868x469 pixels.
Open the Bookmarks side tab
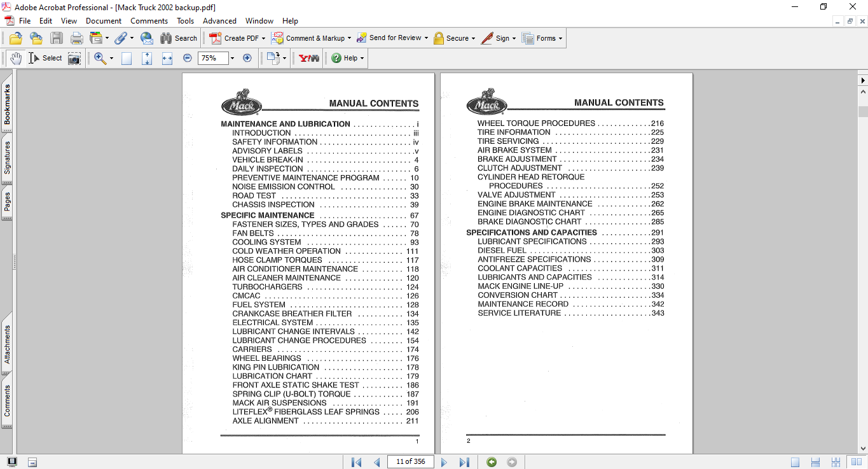[x=7, y=105]
